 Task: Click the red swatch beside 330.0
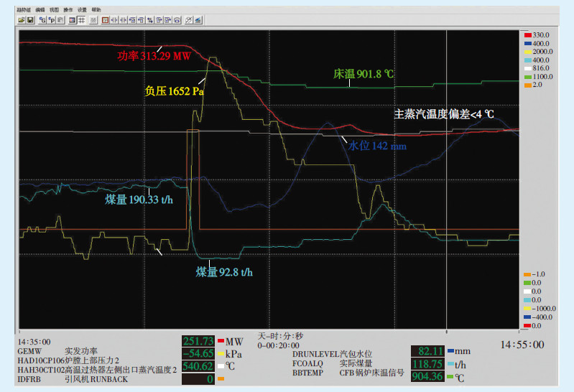[x=527, y=34]
